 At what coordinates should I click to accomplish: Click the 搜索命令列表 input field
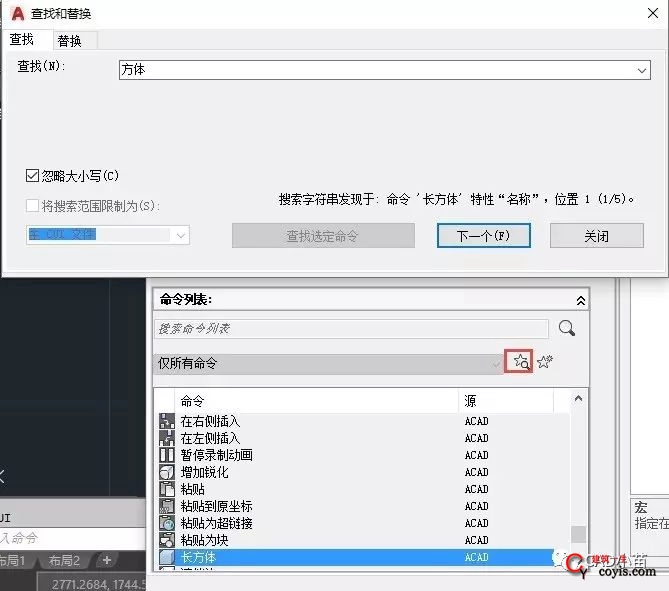[x=351, y=329]
